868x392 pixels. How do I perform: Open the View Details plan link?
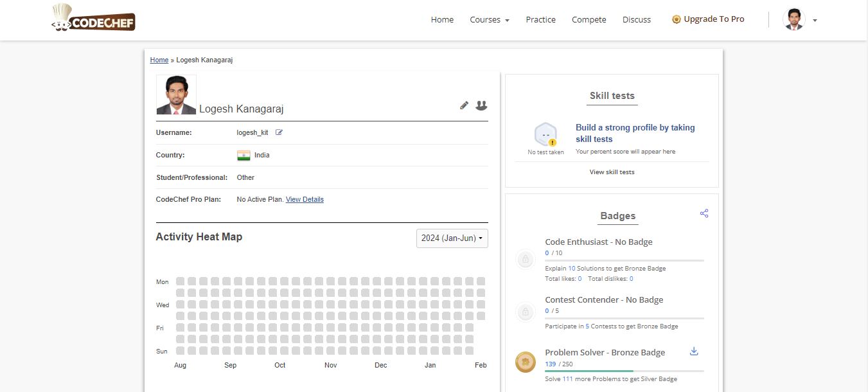305,199
